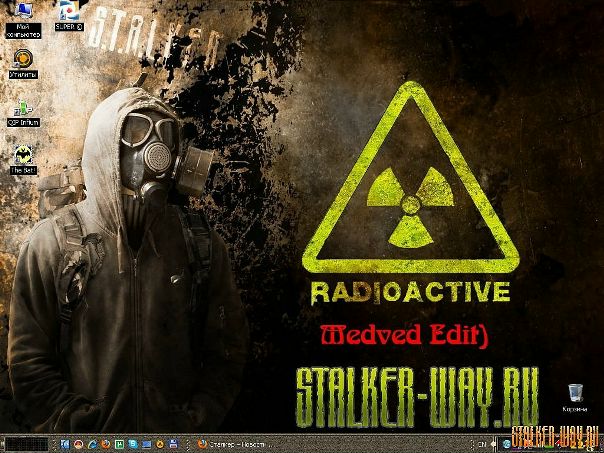Open the Корзина recycle bin icon
604x453 pixels.
click(x=575, y=398)
